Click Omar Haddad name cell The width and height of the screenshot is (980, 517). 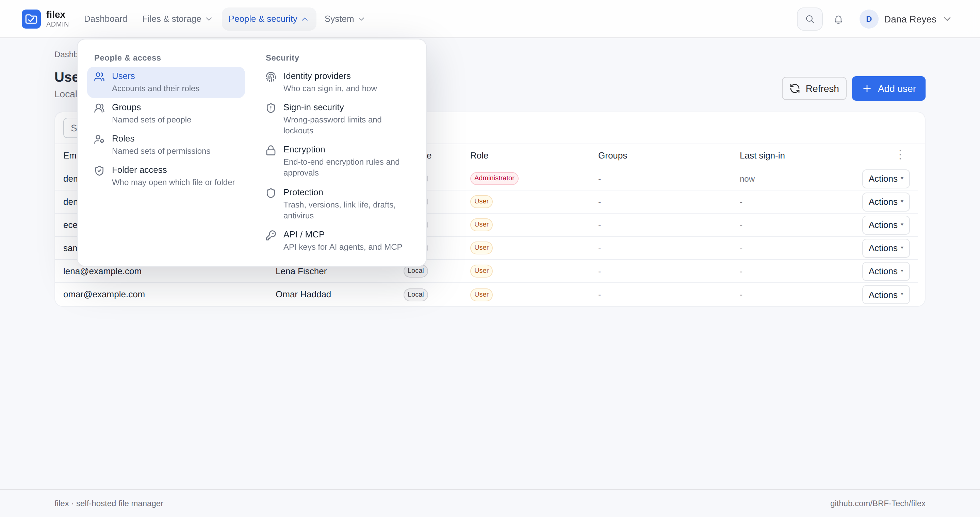303,294
